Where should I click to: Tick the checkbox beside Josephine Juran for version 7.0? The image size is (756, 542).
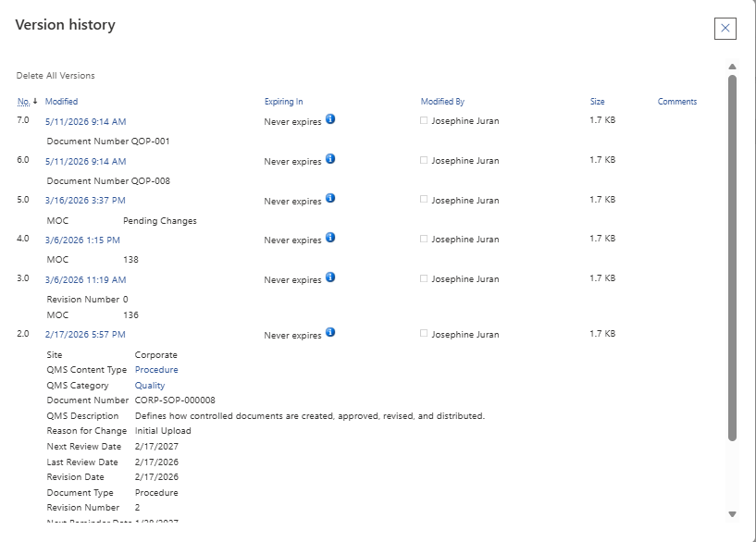pyautogui.click(x=424, y=120)
